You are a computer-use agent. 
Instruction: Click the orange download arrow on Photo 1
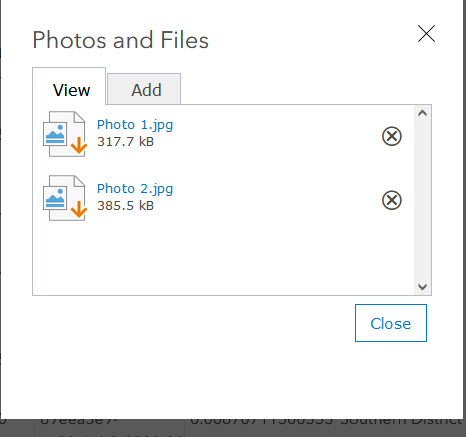[x=79, y=145]
